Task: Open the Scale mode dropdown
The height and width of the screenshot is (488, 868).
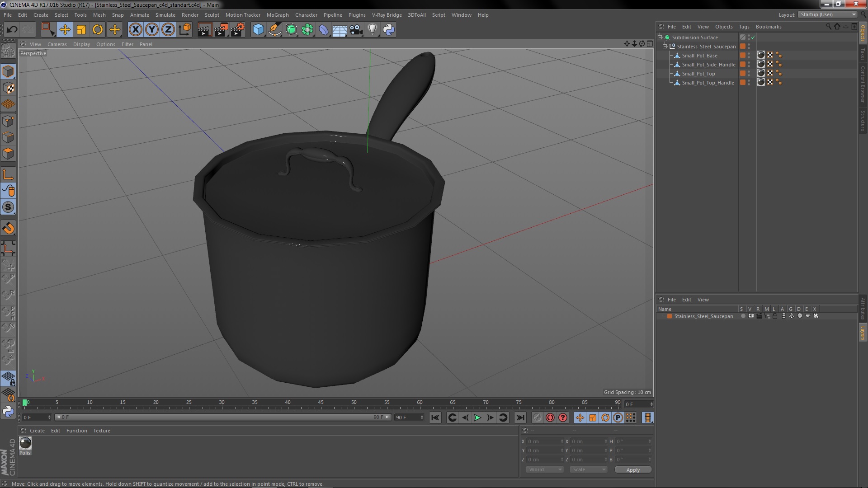Action: click(588, 469)
